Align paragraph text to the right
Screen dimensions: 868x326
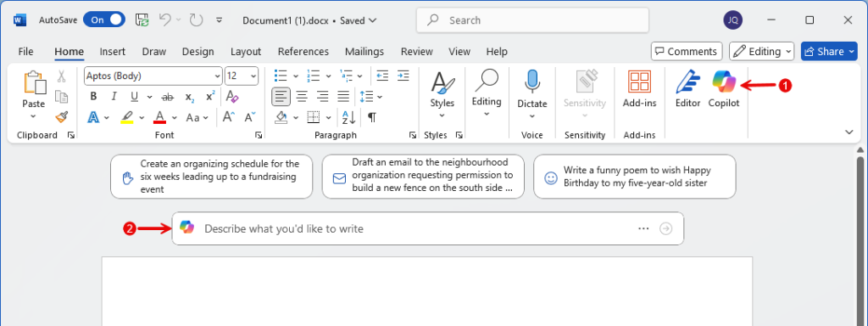tap(323, 97)
